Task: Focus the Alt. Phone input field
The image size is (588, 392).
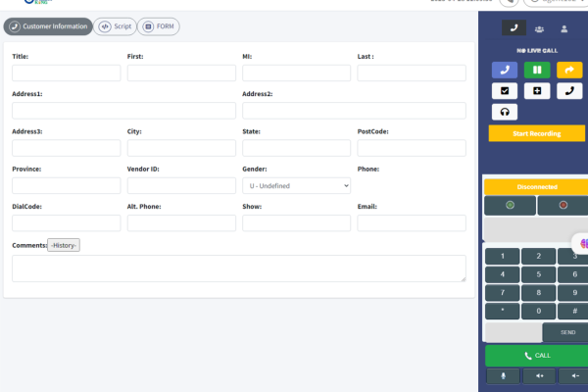Action: tap(181, 223)
